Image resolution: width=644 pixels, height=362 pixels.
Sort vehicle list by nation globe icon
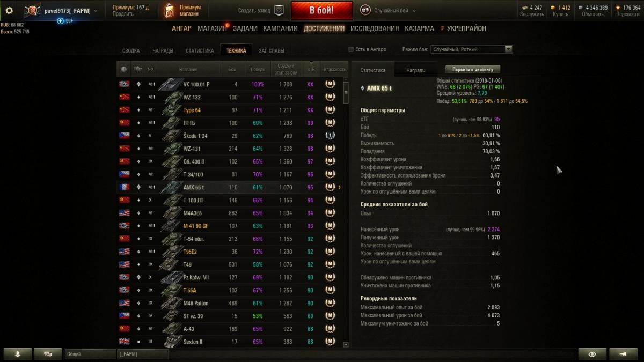coord(124,69)
